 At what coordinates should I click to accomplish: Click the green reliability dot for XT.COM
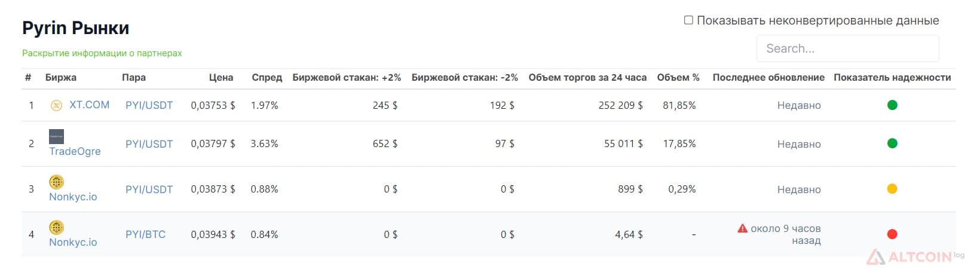892,105
